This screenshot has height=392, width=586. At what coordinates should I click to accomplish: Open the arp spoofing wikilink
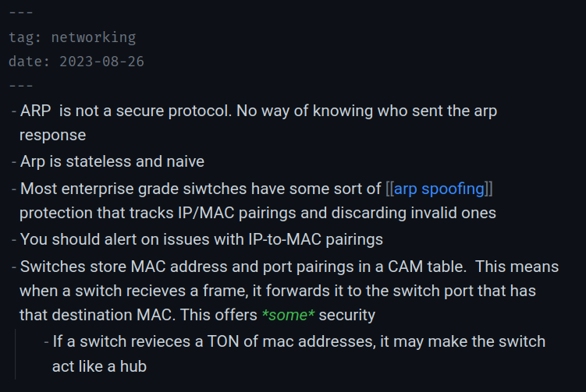click(438, 188)
